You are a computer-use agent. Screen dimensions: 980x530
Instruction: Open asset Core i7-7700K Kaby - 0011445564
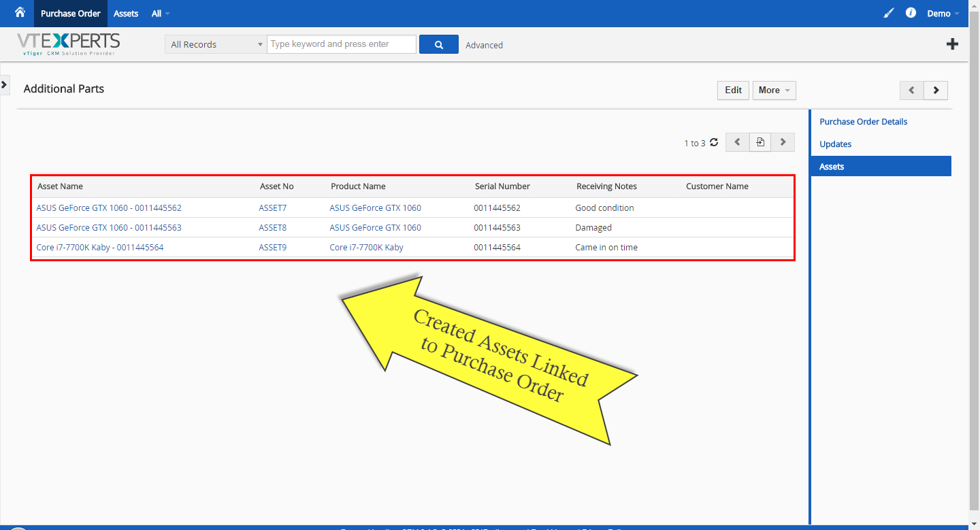pyautogui.click(x=100, y=248)
